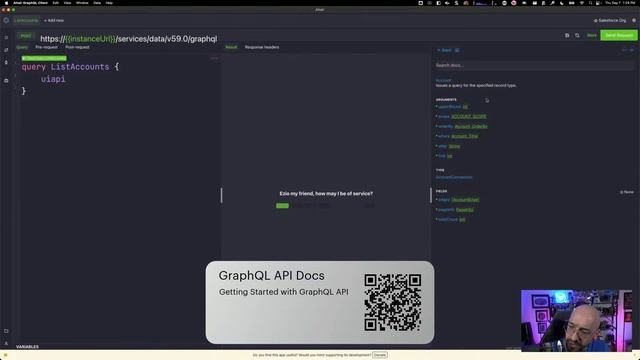Open the POST HTTP method dropdown
This screenshot has width=640, height=360.
26,36
